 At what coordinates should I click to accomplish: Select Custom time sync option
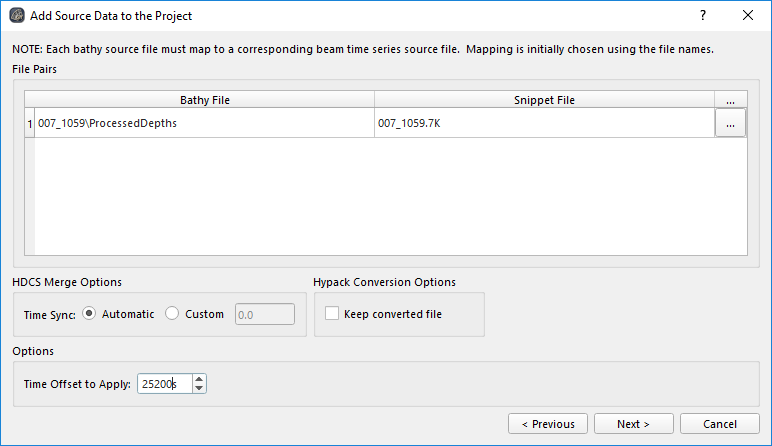point(172,314)
